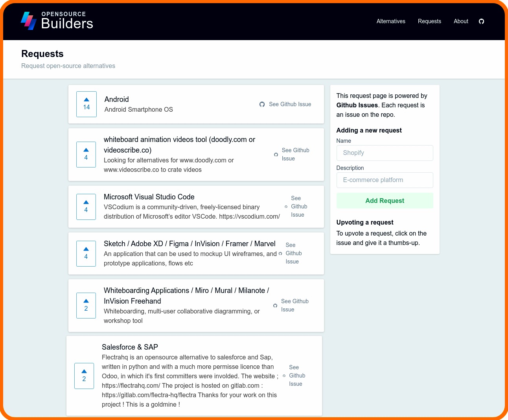Upvote the Whiteboarding Applications request

(x=86, y=306)
